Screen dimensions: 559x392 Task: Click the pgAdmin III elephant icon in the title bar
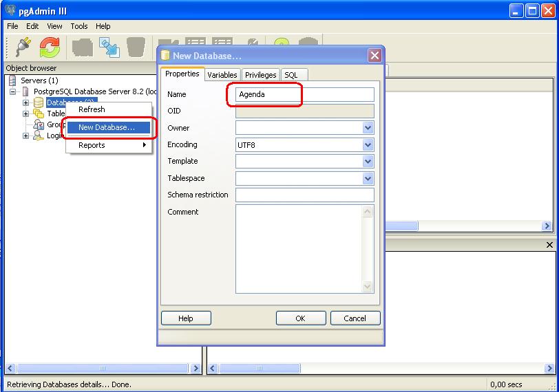[10, 10]
